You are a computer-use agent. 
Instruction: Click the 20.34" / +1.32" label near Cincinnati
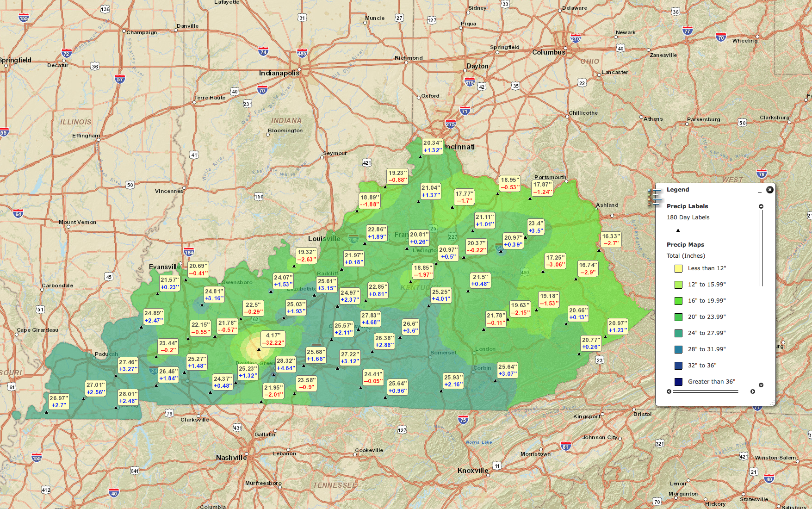pos(433,147)
